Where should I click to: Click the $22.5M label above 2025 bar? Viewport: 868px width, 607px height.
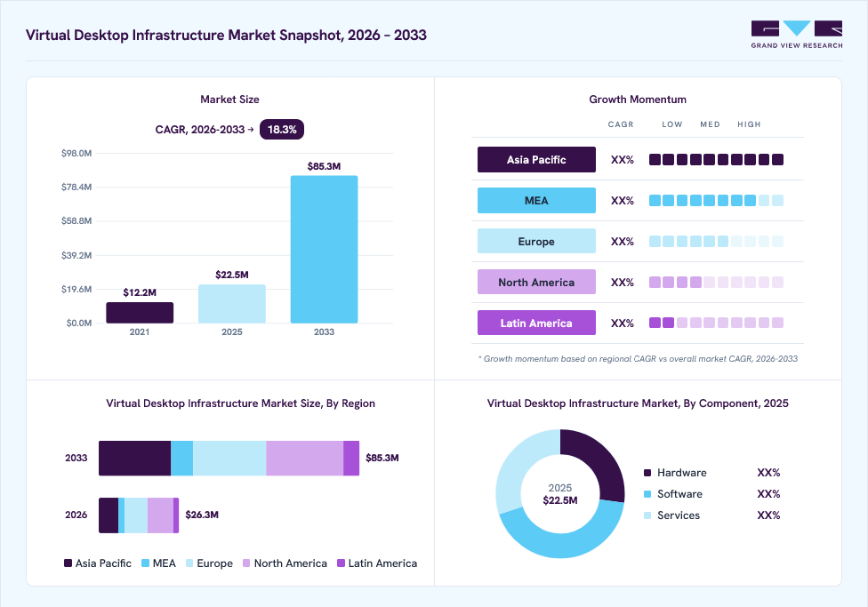click(232, 275)
